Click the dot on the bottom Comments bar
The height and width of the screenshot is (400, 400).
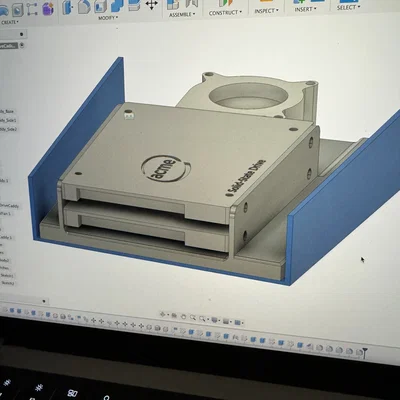[44, 301]
